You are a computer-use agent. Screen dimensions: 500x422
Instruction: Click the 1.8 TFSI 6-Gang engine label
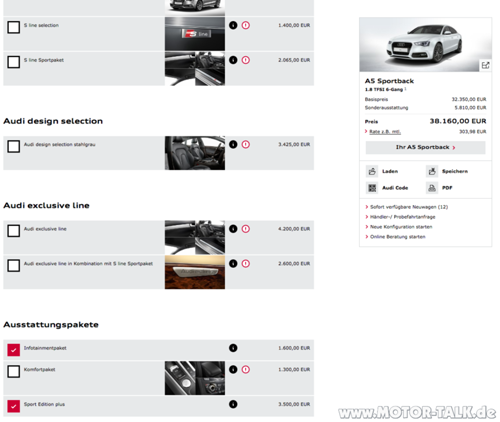point(384,90)
